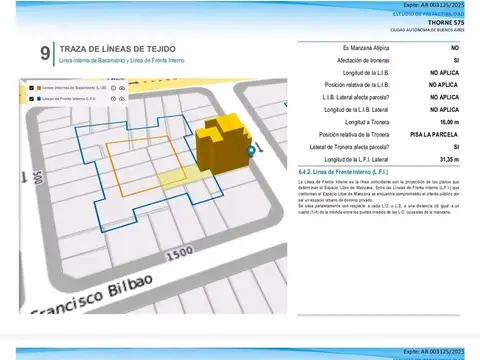480x360 pixels.
Task: Click the NO APLICA value of Posición relativa de la L.I.B.
Action: pos(443,85)
